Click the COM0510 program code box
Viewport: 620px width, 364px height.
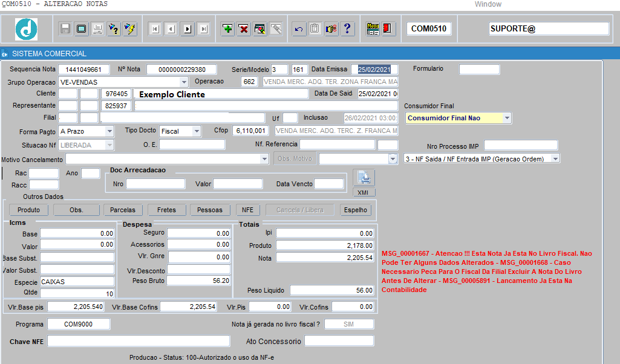(x=429, y=28)
